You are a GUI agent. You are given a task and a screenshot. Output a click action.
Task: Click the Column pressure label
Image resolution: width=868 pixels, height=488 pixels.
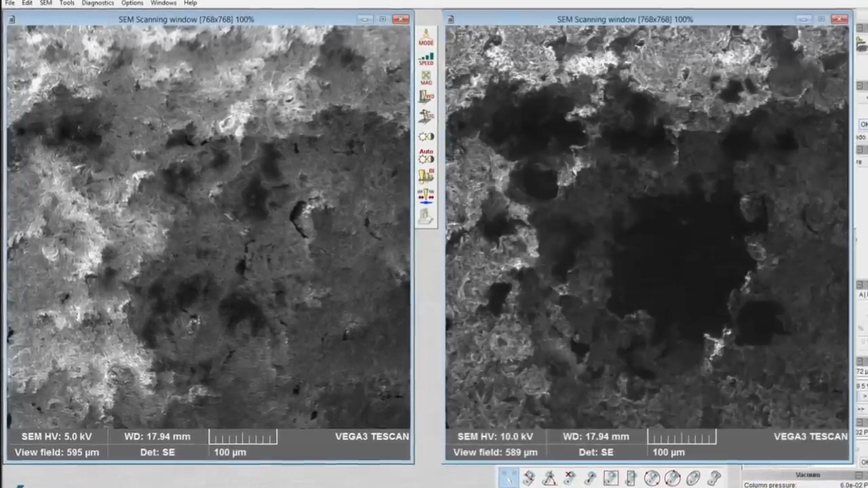pyautogui.click(x=770, y=485)
